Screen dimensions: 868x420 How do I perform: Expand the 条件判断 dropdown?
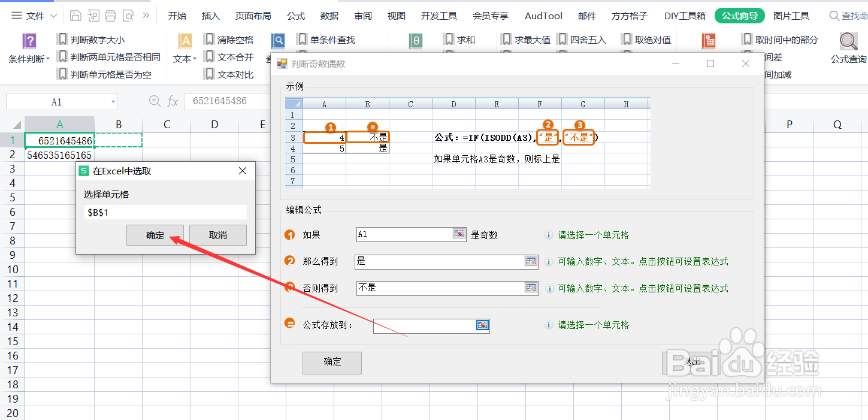[x=48, y=60]
